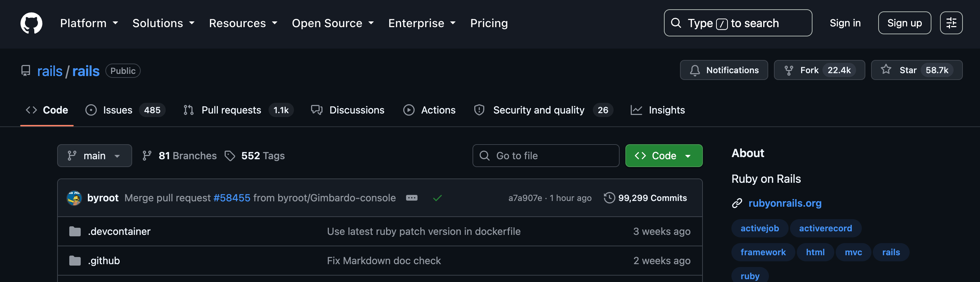The width and height of the screenshot is (980, 282).
Task: Open commit a7a907e
Action: click(525, 198)
